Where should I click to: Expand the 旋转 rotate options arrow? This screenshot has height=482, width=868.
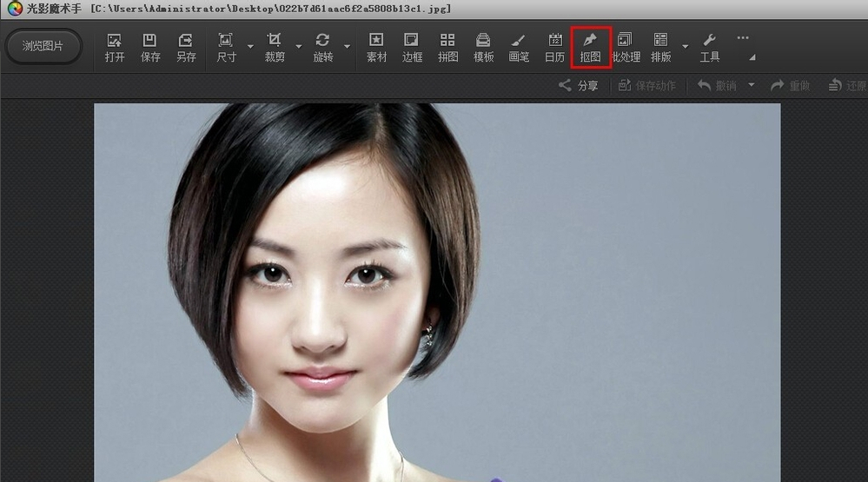coord(347,47)
